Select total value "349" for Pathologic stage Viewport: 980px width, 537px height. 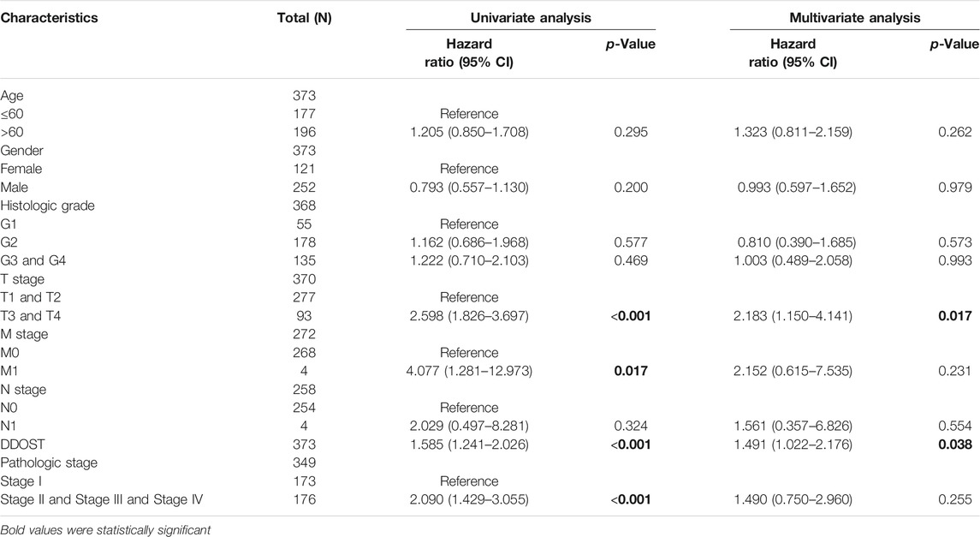[x=305, y=463]
